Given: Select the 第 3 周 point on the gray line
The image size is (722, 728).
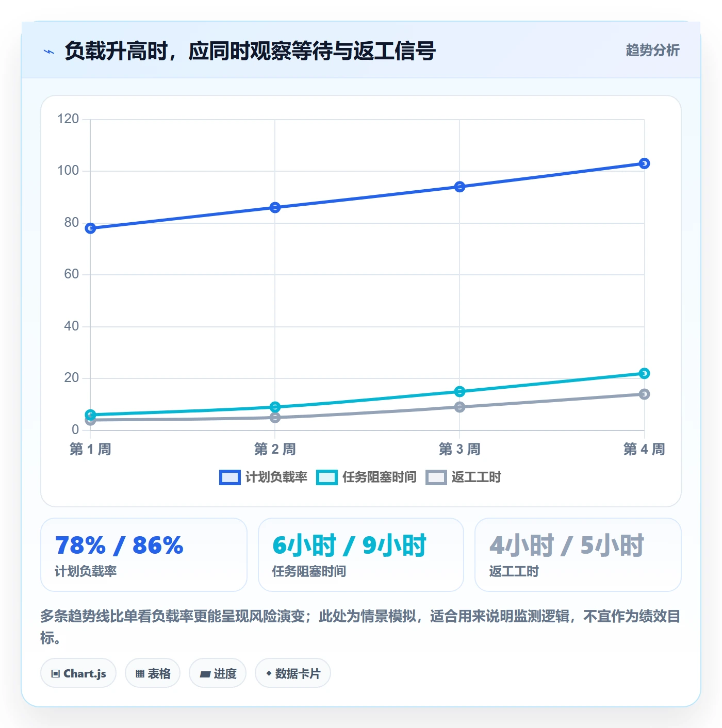Looking at the screenshot, I should tap(460, 407).
